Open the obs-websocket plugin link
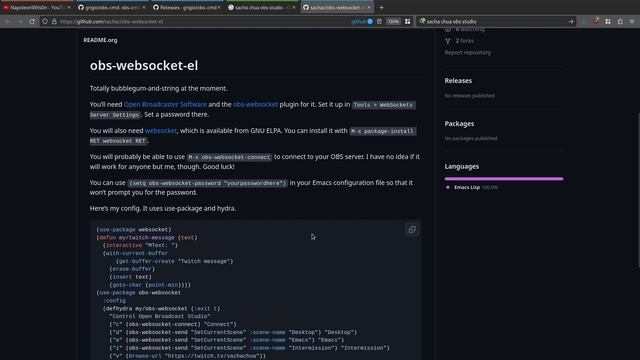 tap(255, 104)
